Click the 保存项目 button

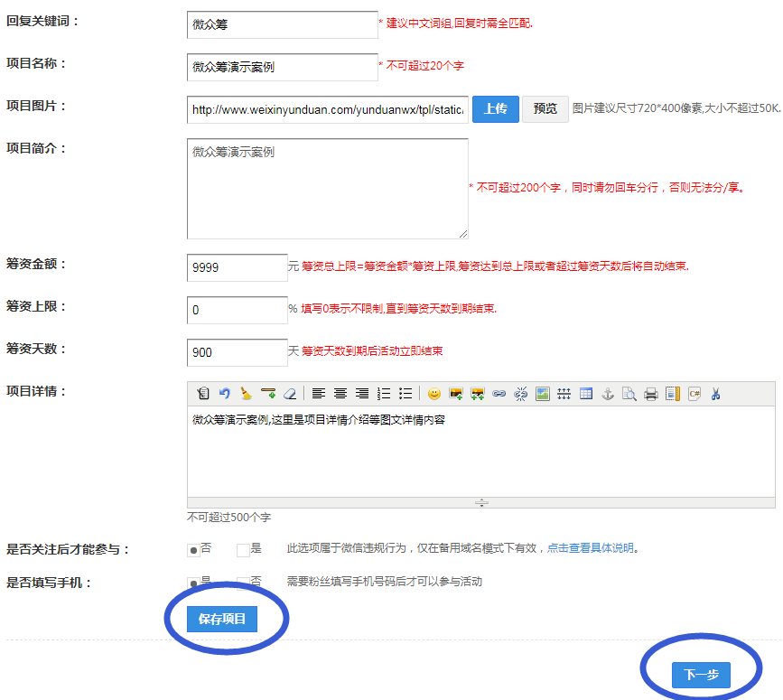(x=222, y=619)
